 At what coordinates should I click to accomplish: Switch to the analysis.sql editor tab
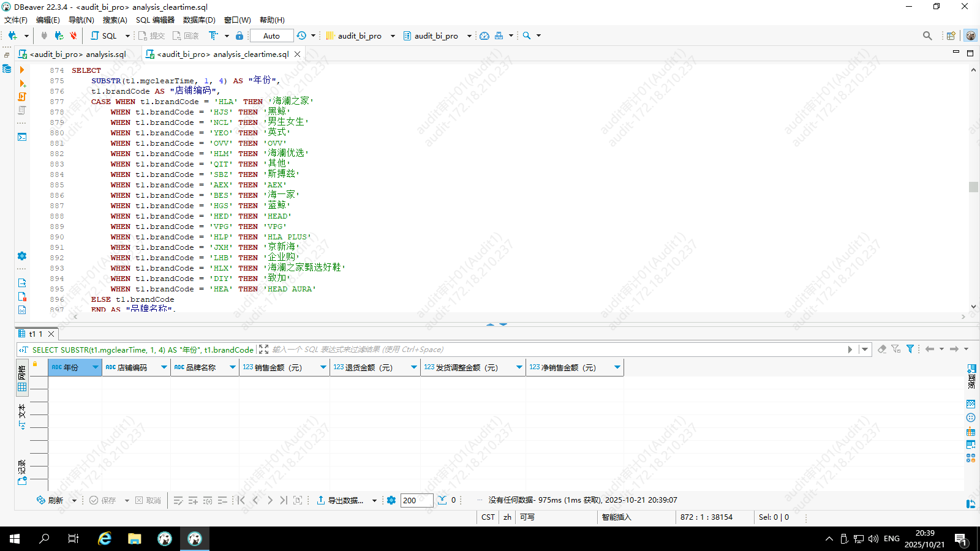point(78,54)
